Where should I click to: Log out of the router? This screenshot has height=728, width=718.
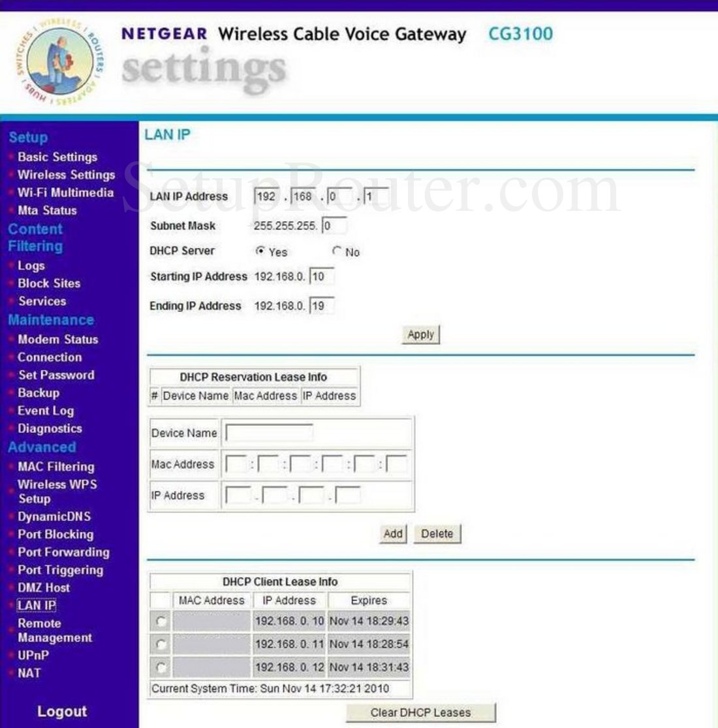tap(62, 711)
